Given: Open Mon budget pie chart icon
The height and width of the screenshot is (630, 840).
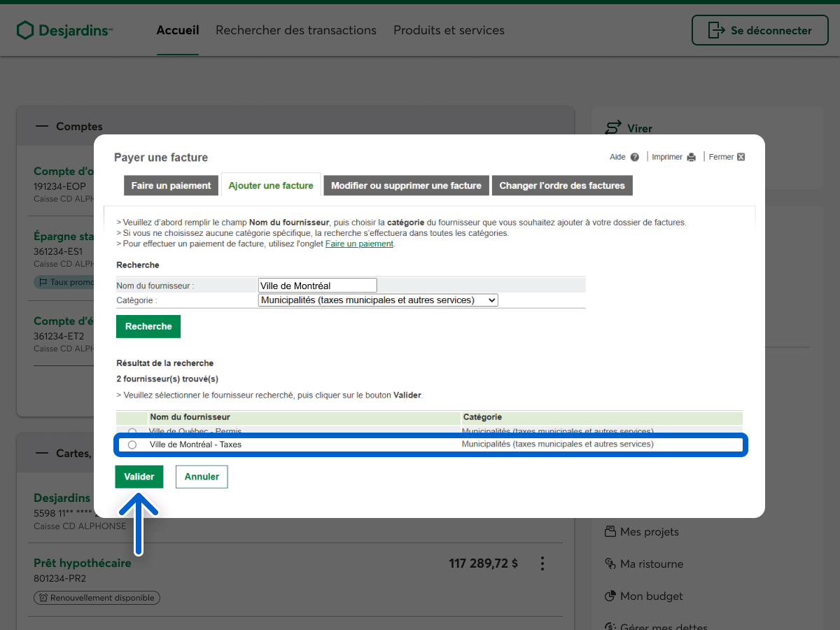Looking at the screenshot, I should [610, 596].
